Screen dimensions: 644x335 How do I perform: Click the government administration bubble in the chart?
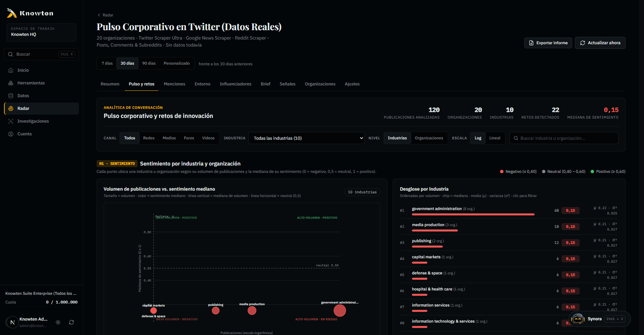339,311
